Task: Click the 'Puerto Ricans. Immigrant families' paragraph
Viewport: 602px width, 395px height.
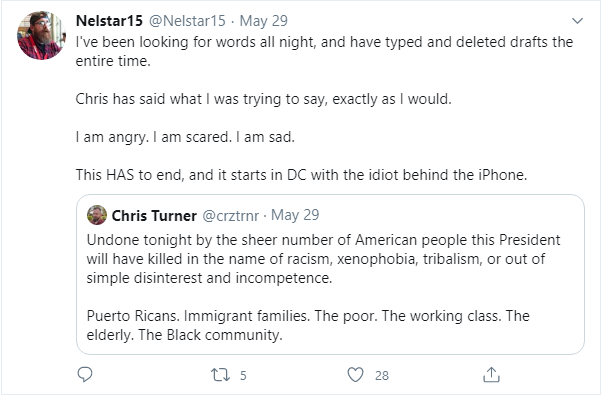Action: [308, 325]
